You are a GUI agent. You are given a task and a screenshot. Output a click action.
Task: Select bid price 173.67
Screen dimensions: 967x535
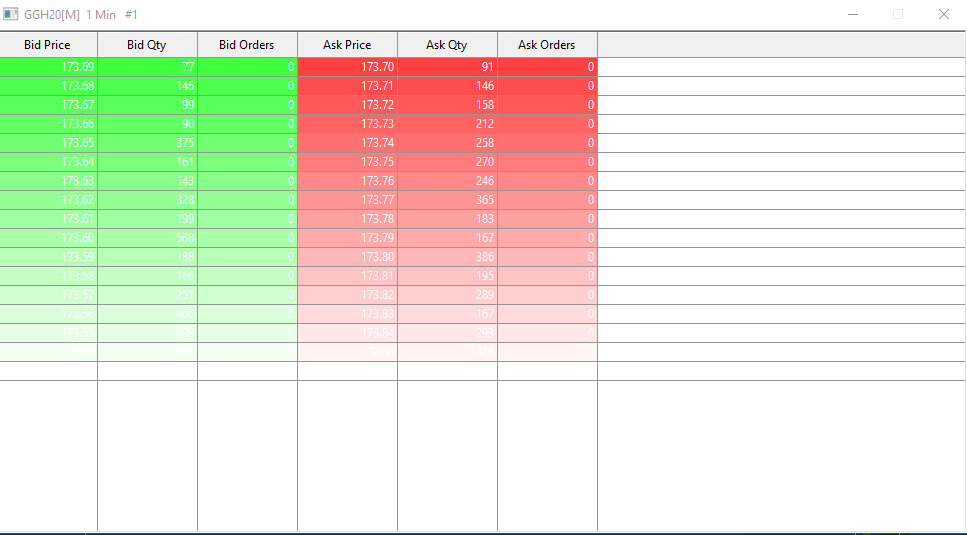[48, 105]
